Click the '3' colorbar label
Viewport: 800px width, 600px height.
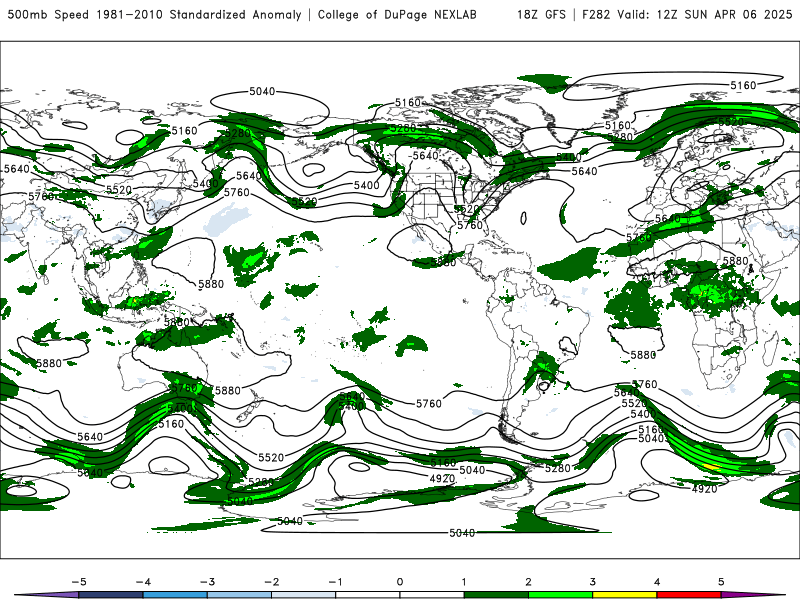592,582
